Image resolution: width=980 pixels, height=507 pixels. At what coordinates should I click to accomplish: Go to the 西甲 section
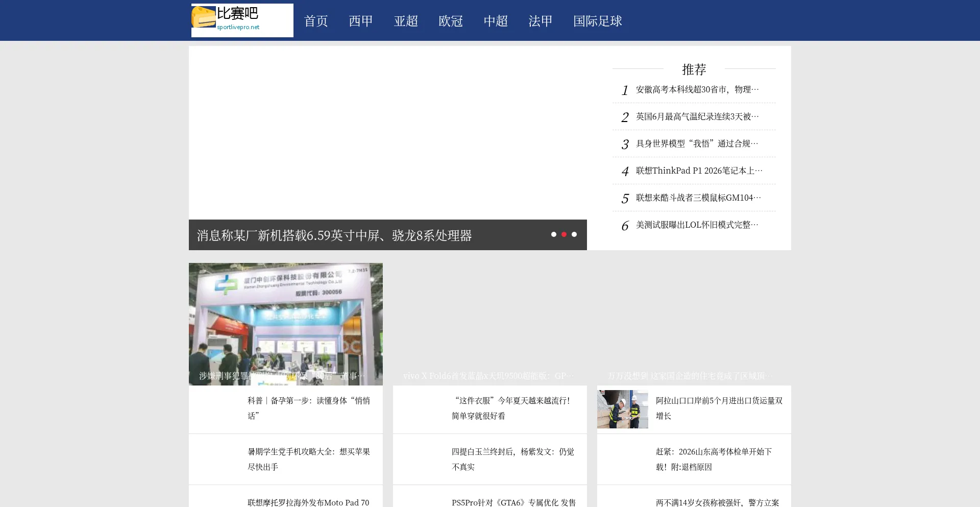(361, 21)
